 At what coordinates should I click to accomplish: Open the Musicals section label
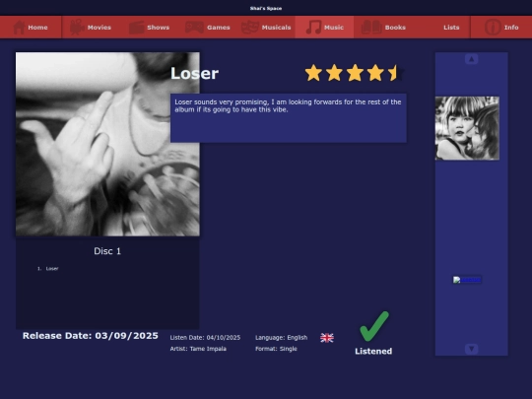[276, 28]
